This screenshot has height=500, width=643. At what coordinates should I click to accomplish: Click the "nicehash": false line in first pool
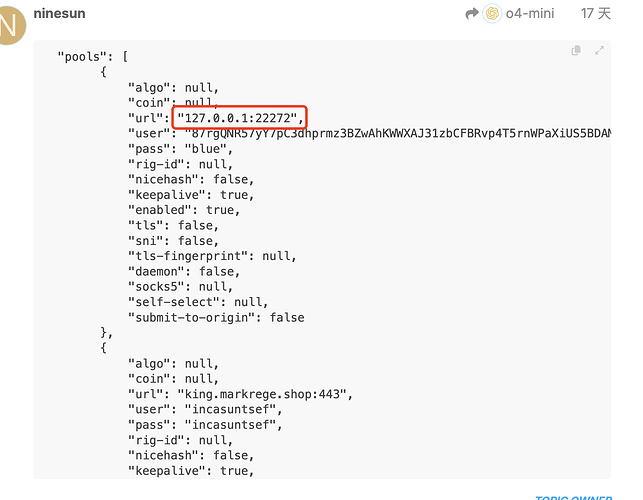click(x=191, y=180)
